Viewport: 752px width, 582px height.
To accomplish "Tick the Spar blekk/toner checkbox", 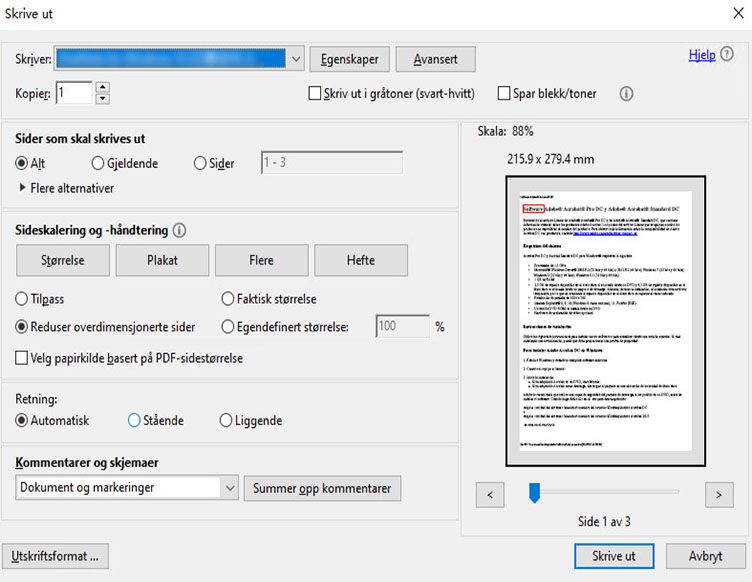I will coord(504,93).
